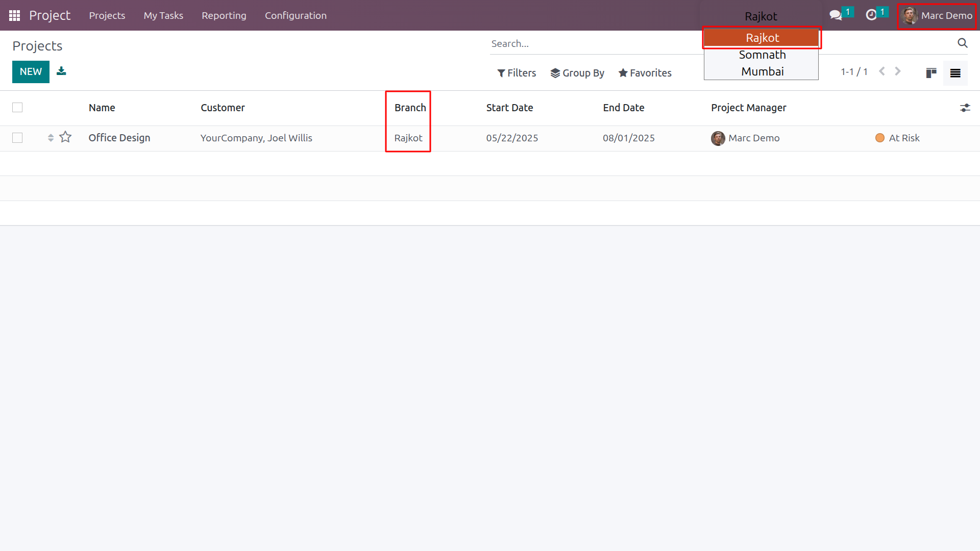Open the My Tasks menu
Viewport: 980px width, 551px height.
163,15
